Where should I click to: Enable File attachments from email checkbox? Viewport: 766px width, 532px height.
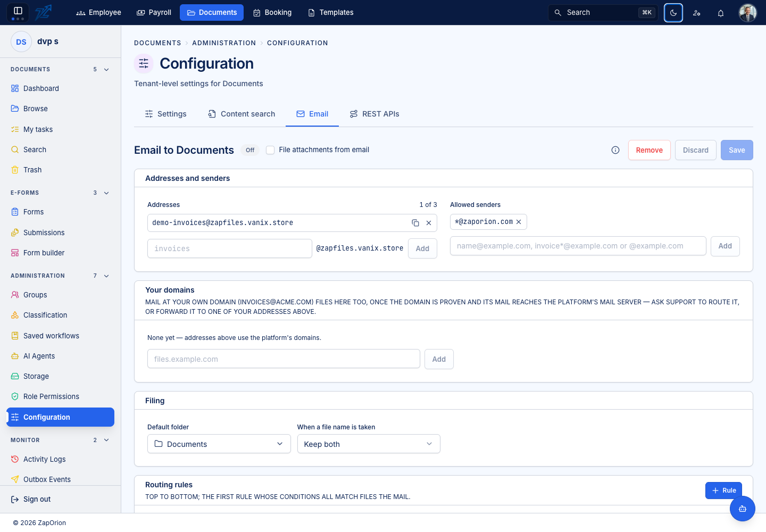[x=270, y=150]
